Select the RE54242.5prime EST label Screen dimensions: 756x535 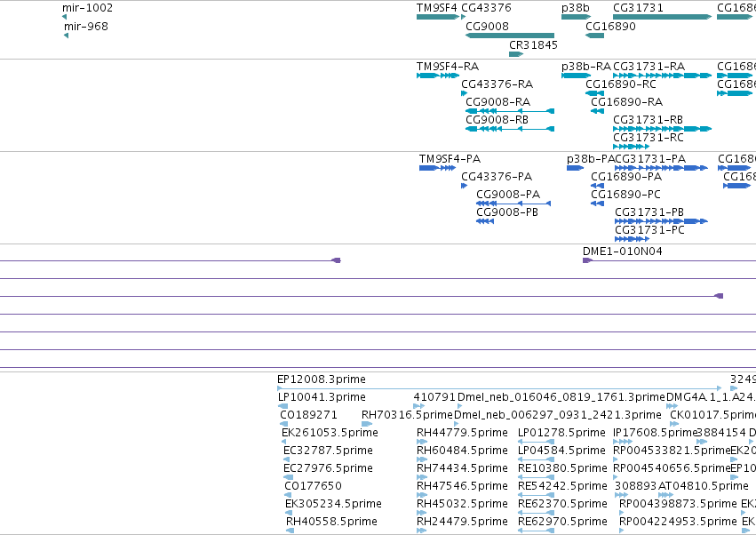click(562, 485)
